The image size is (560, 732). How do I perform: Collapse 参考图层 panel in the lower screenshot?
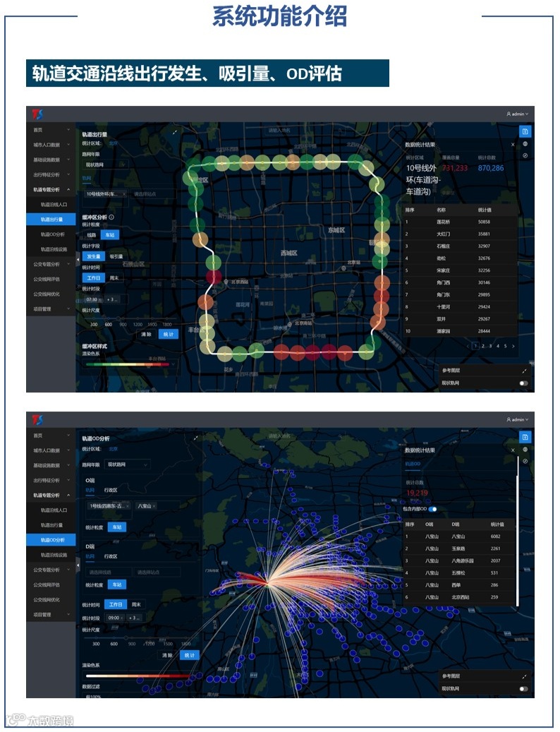(524, 676)
